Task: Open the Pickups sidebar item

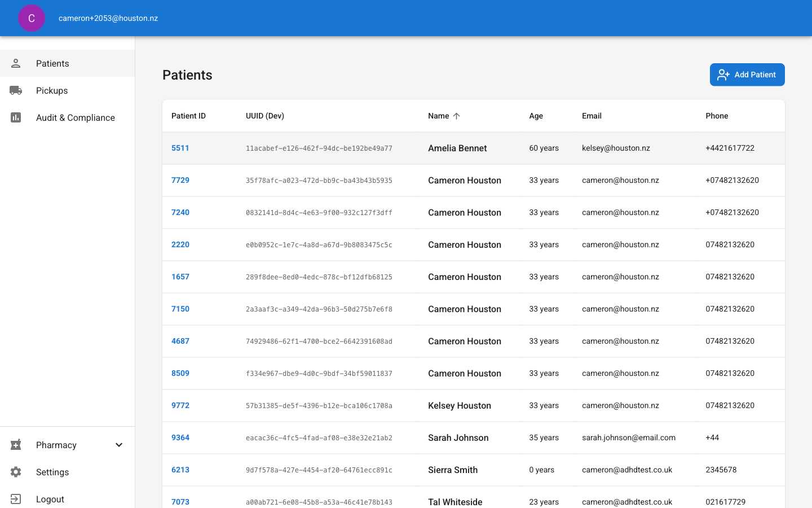Action: point(68,90)
